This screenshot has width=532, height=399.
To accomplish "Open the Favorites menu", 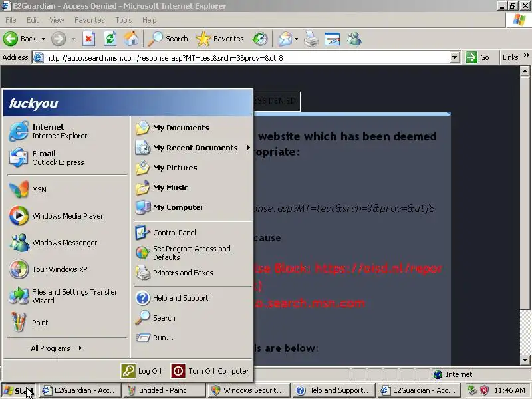I will pos(90,20).
